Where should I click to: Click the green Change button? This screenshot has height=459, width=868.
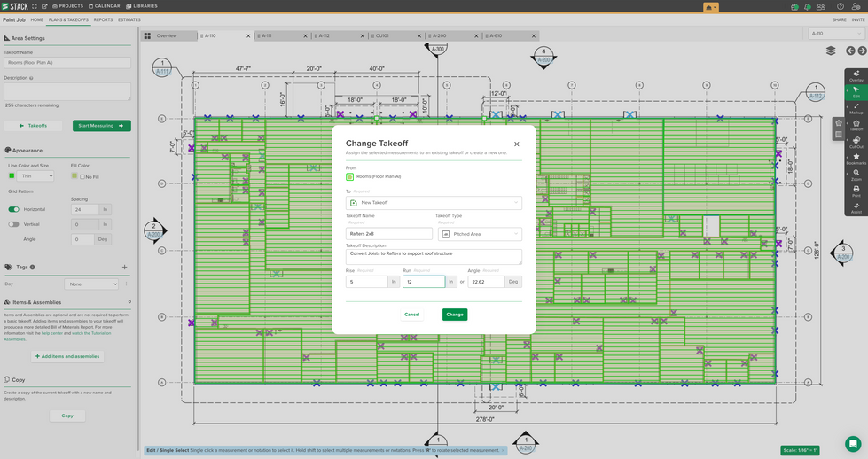455,315
